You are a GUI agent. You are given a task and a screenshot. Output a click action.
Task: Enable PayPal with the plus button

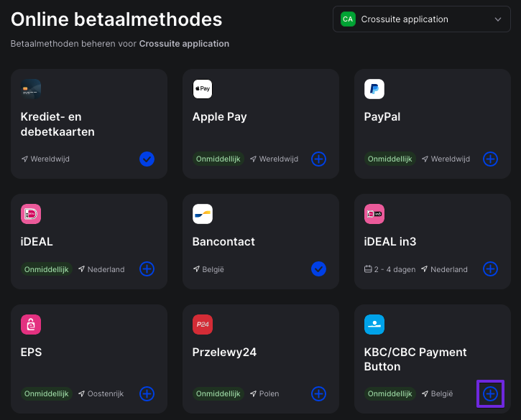(x=490, y=159)
